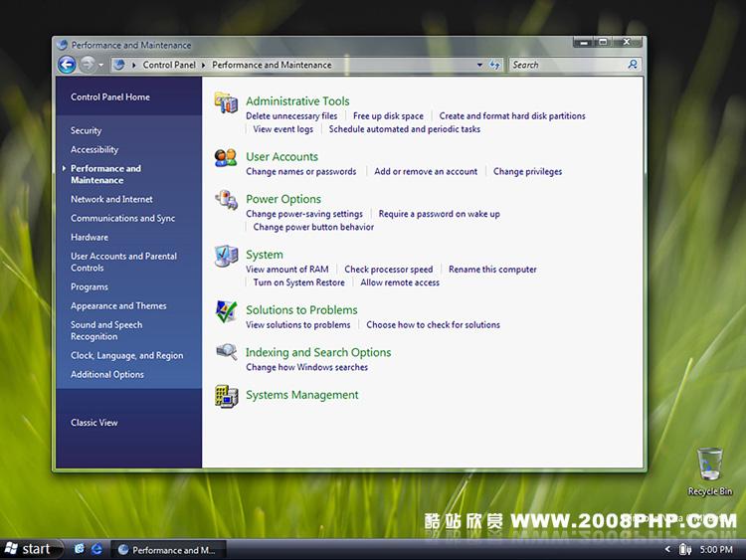
Task: Click the System category icon
Action: tap(227, 256)
